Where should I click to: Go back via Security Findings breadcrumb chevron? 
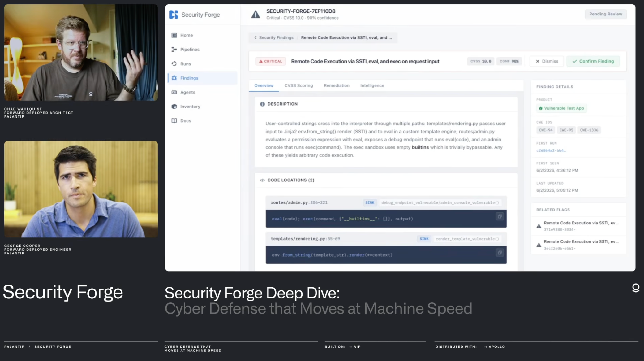[x=255, y=37]
